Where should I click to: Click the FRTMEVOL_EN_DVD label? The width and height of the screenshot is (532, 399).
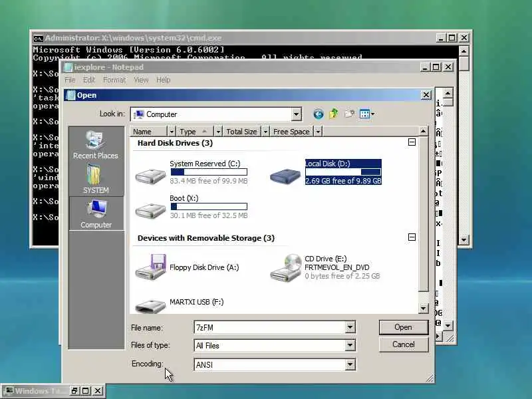[x=337, y=267]
